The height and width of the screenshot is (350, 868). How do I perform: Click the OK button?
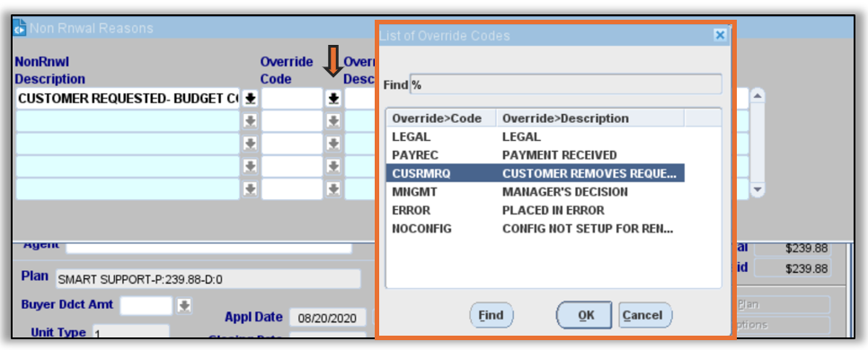(x=585, y=315)
